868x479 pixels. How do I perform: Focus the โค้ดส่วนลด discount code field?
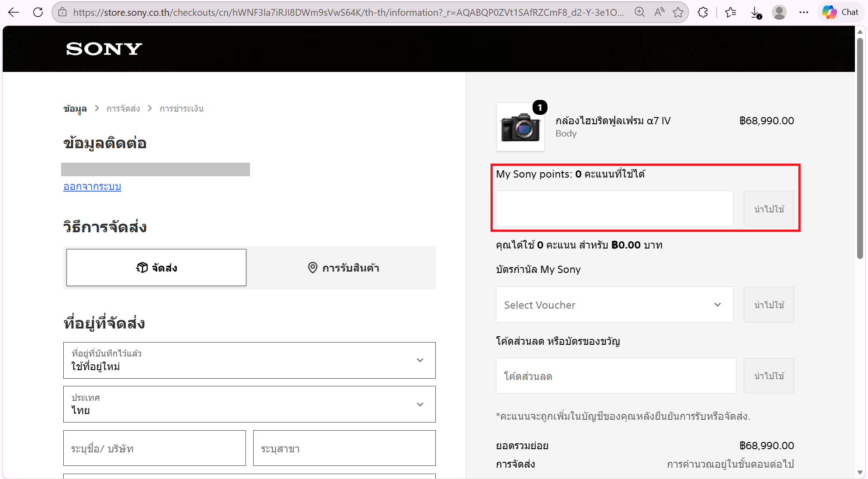click(x=616, y=376)
